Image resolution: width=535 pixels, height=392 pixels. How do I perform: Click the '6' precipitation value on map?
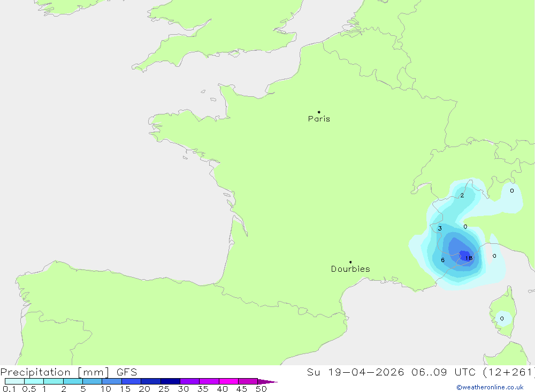pos(442,260)
